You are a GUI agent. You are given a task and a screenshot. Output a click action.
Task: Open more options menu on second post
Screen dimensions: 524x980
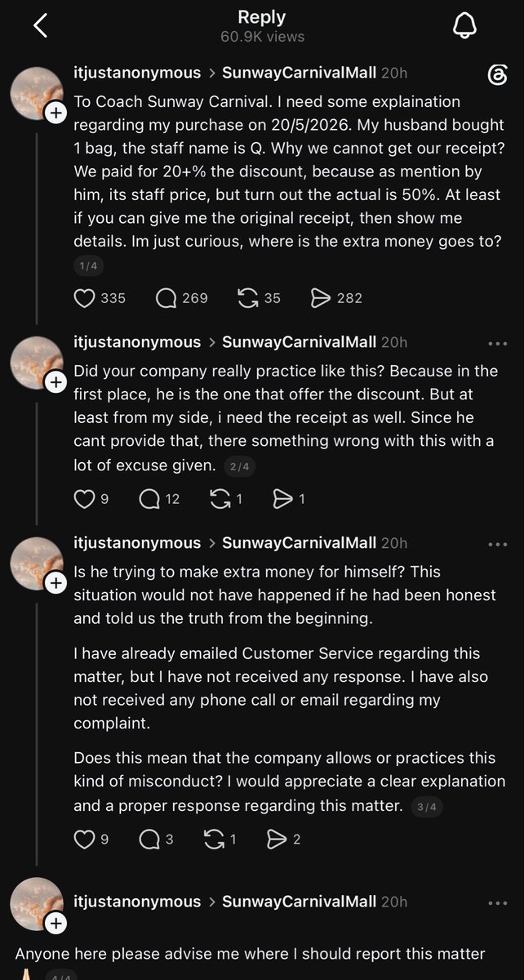point(497,343)
